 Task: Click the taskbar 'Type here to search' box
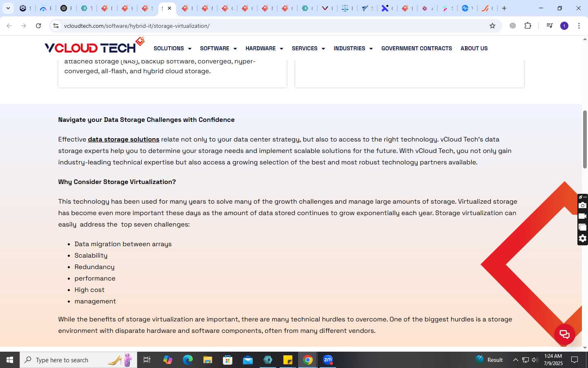coord(78,360)
